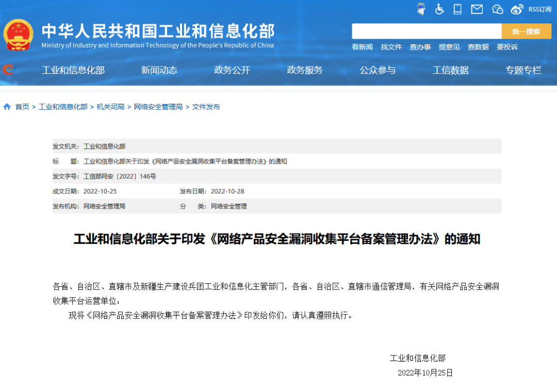
Task: Open the 新闻动态 navigation menu
Action: pos(159,70)
